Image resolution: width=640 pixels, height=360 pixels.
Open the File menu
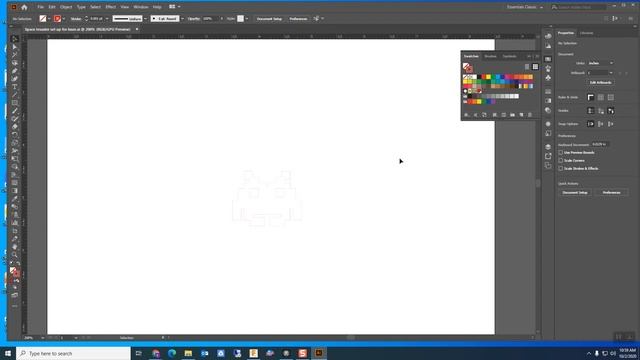click(x=40, y=7)
